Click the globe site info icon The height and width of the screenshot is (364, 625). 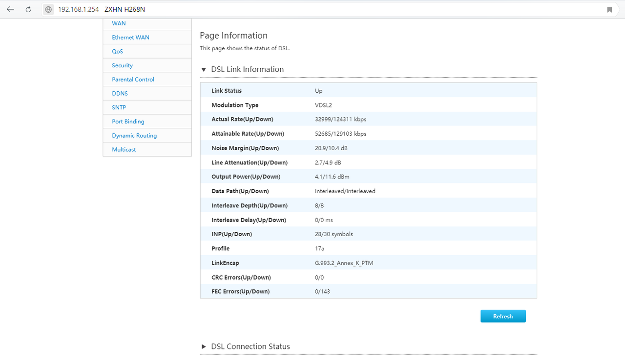pyautogui.click(x=48, y=9)
